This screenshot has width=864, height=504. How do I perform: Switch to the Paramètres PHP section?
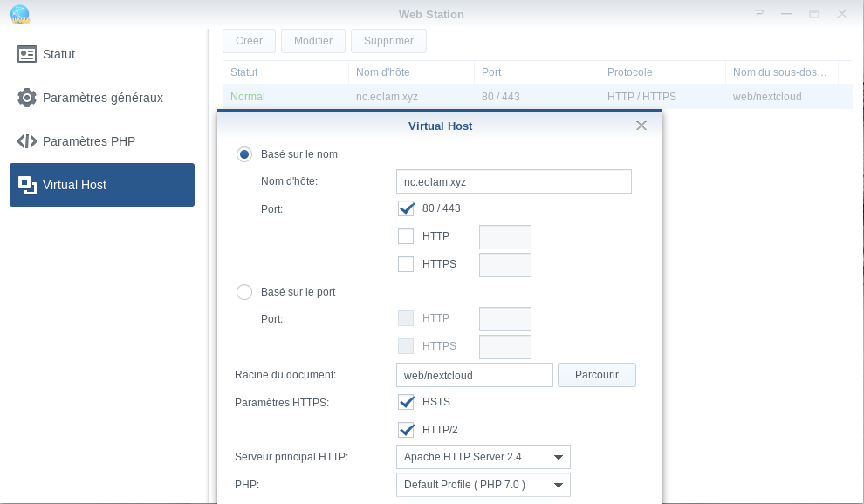pos(88,141)
